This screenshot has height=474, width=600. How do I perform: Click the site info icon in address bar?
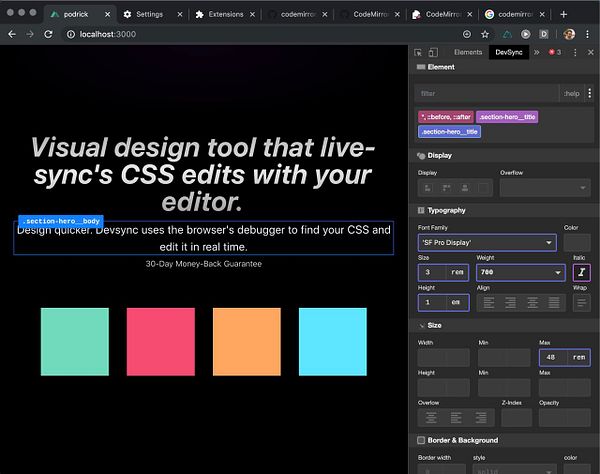click(71, 34)
